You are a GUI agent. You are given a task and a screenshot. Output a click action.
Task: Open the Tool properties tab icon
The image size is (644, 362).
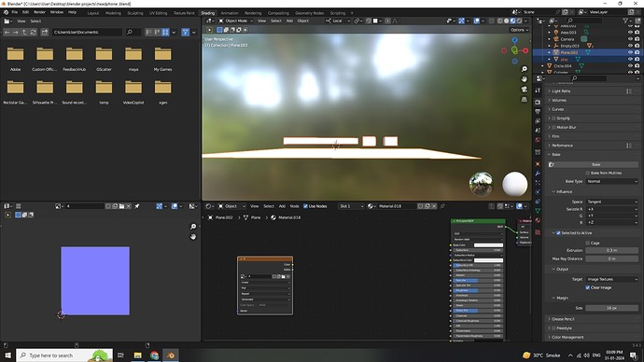[538, 90]
